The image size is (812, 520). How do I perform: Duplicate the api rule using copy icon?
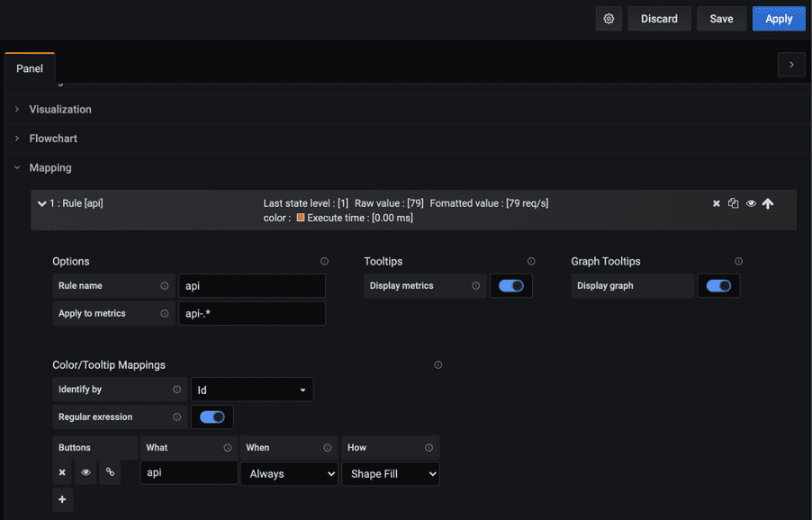click(x=733, y=204)
